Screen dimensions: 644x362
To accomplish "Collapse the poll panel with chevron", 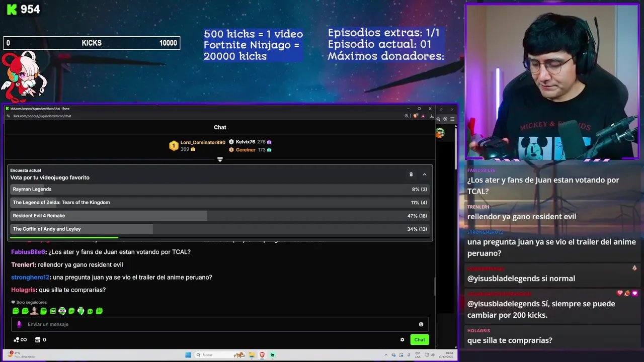I will 425,174.
